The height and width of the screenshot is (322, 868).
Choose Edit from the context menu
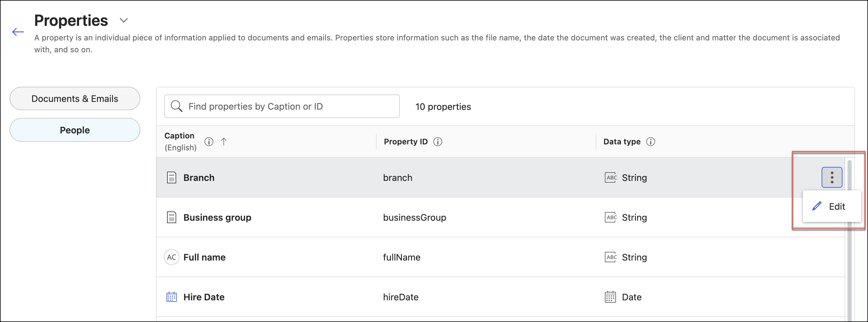[x=831, y=206]
